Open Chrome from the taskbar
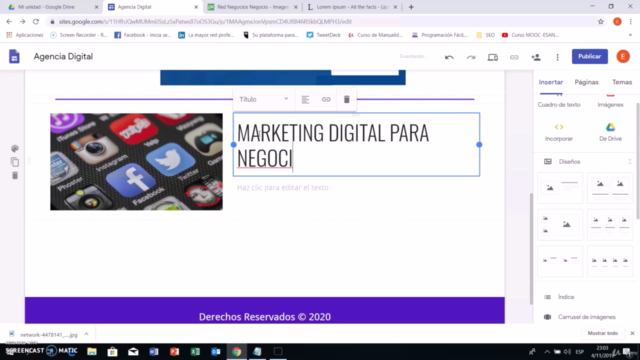Image resolution: width=640 pixels, height=360 pixels. [236, 351]
